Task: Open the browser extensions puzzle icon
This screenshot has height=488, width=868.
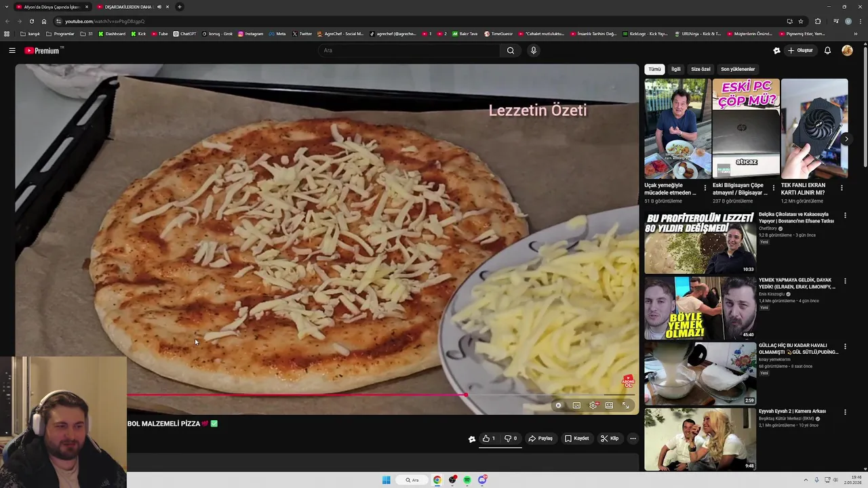Action: tap(818, 21)
